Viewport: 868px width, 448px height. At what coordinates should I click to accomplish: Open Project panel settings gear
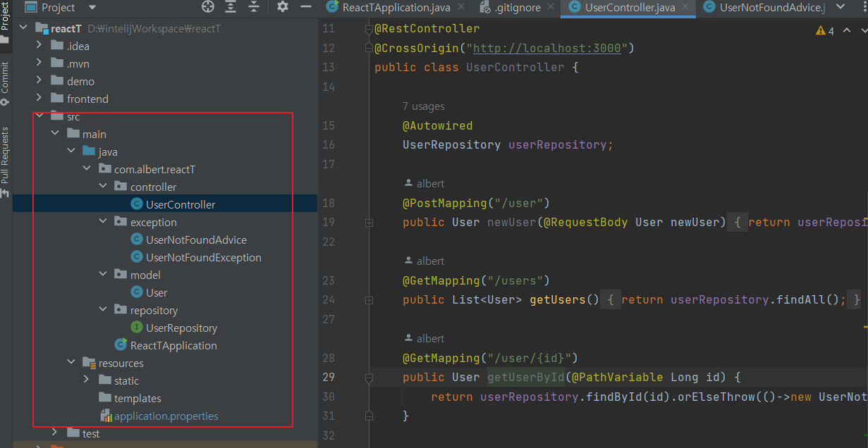[283, 7]
